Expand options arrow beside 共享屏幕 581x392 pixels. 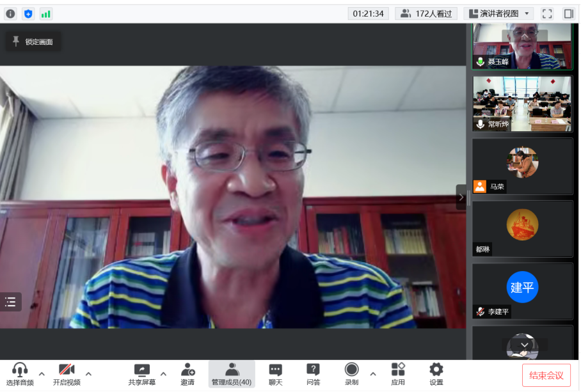(x=163, y=374)
